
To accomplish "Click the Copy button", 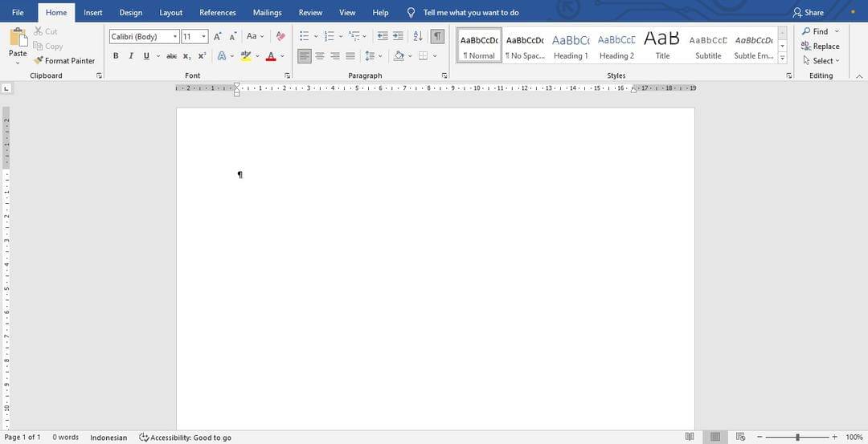I will [47, 47].
